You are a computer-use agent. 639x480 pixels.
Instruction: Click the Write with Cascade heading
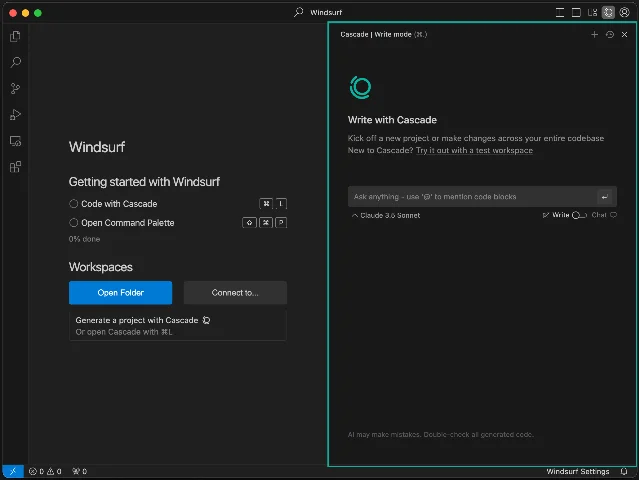[392, 120]
